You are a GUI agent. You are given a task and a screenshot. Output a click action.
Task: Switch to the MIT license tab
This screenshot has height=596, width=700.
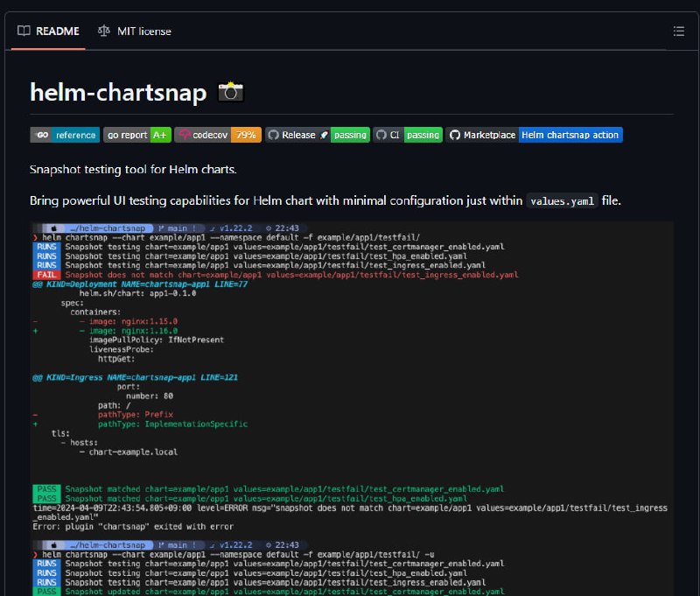pyautogui.click(x=135, y=32)
